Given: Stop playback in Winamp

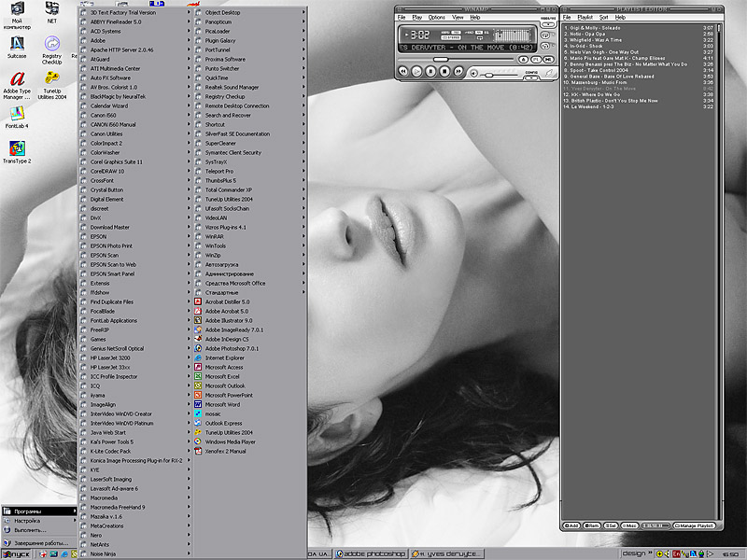Looking at the screenshot, I should point(444,72).
